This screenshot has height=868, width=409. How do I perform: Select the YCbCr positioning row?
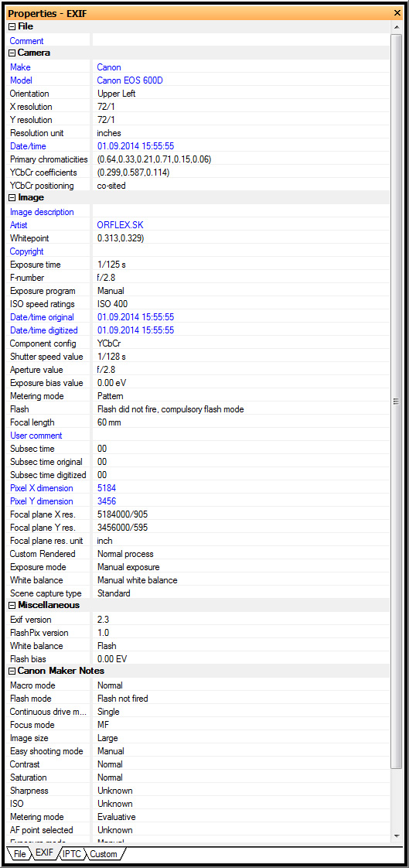click(x=198, y=186)
